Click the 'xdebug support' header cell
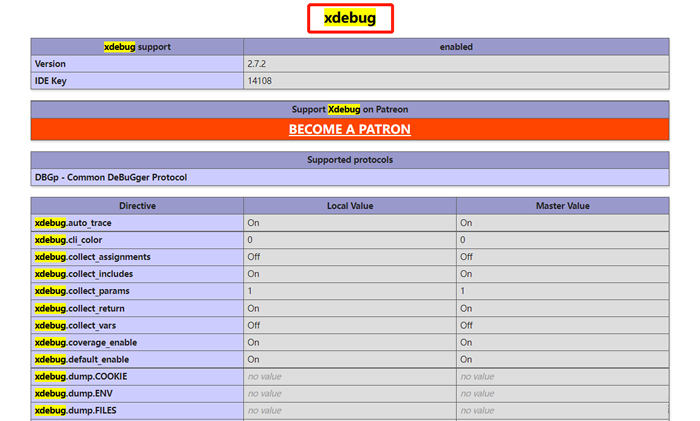The height and width of the screenshot is (421, 700). tap(137, 47)
